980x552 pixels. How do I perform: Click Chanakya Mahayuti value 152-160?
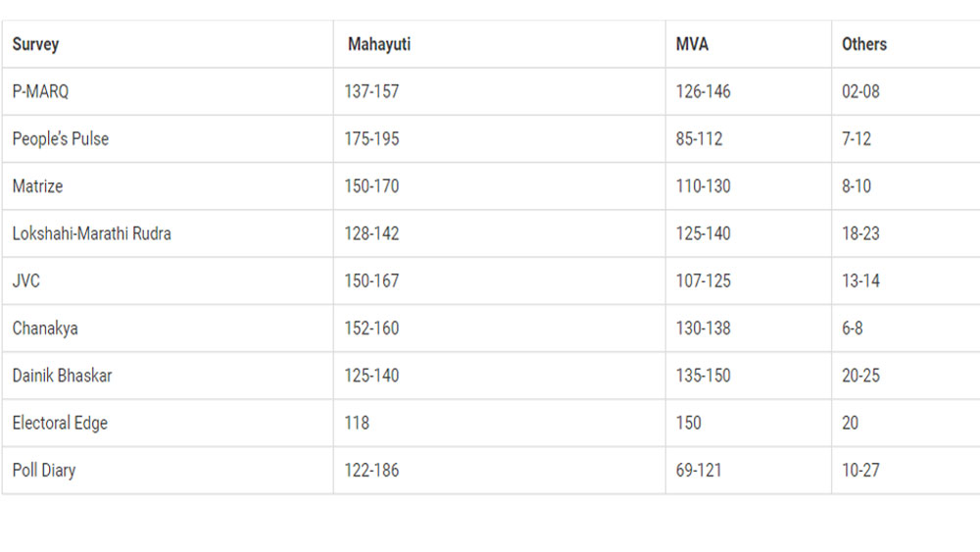click(371, 328)
